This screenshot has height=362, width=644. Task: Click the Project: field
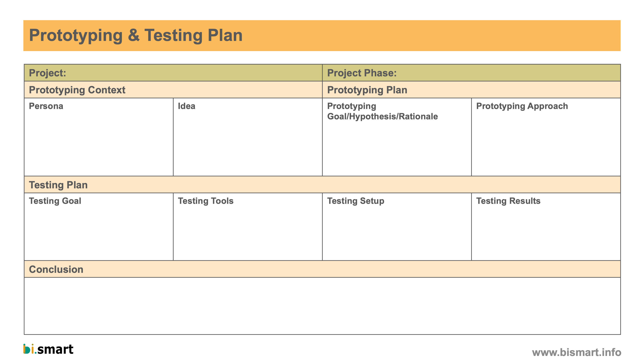[x=173, y=73]
